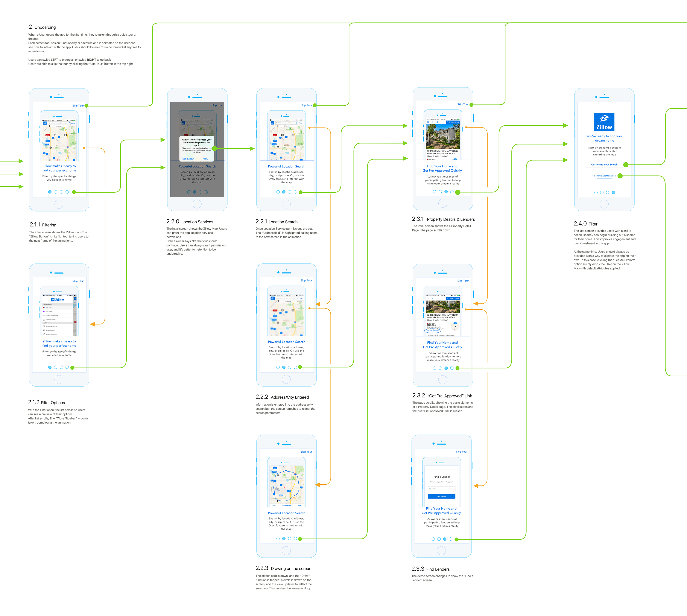Screen dimensions: 687x616
Task: Tap the home button of the 2.4.0 Filter phone
Action: 604,204
